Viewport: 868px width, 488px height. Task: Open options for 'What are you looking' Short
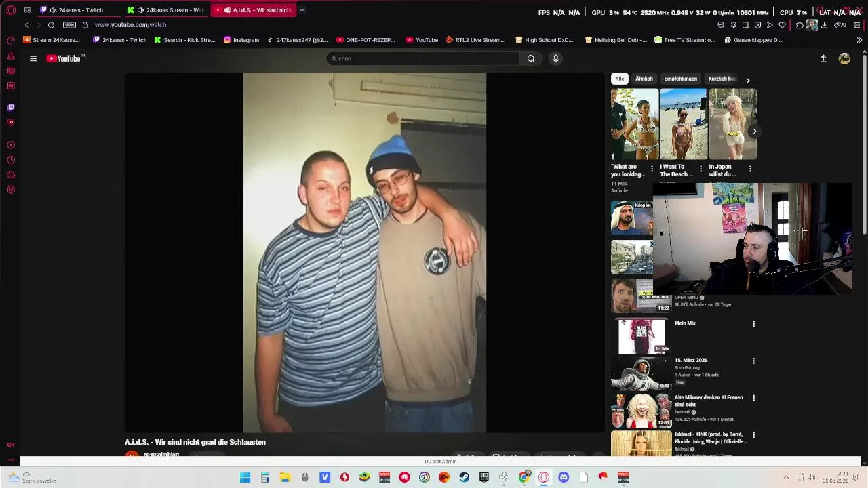(652, 169)
